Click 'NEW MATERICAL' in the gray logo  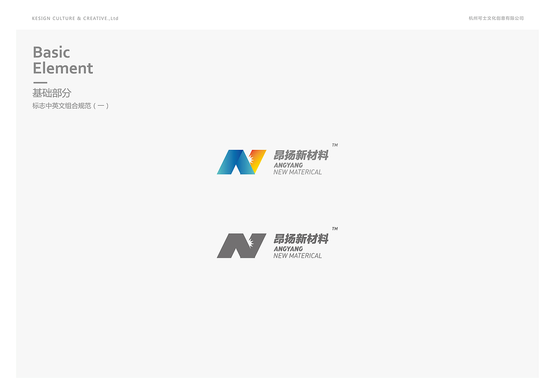(297, 256)
